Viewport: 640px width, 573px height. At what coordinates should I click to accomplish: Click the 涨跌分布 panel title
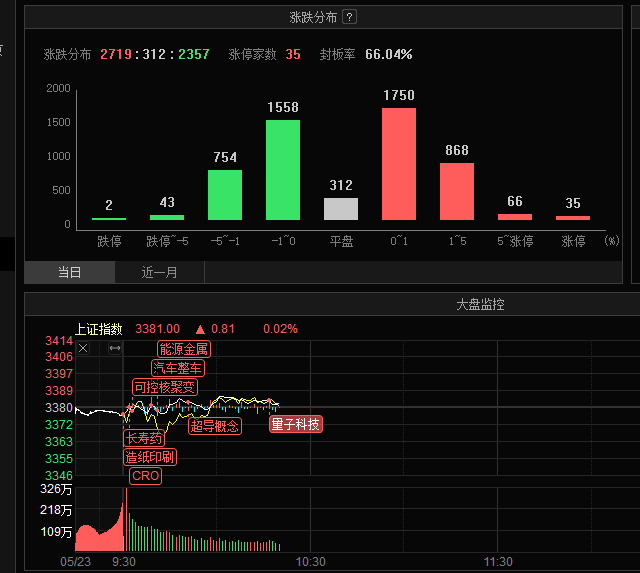tap(313, 17)
